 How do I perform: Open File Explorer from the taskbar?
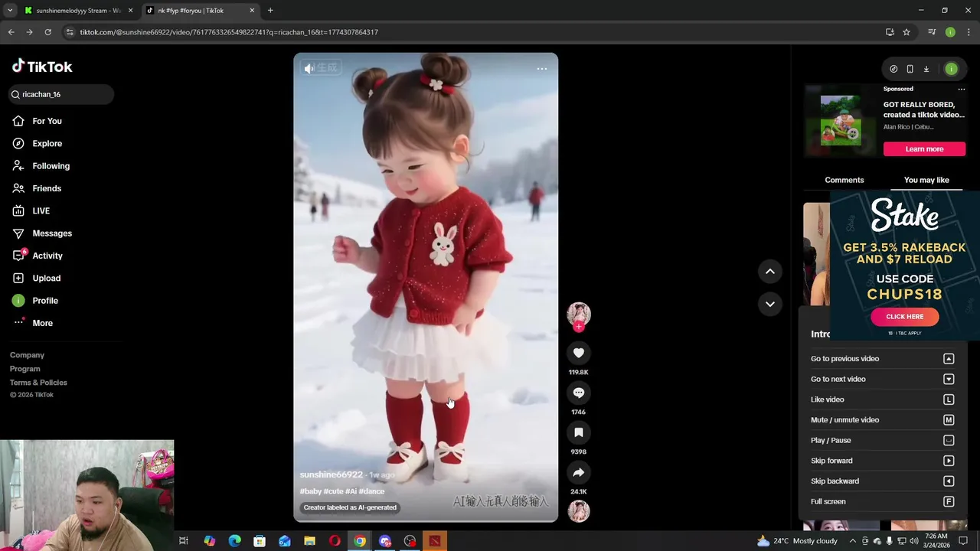coord(309,541)
